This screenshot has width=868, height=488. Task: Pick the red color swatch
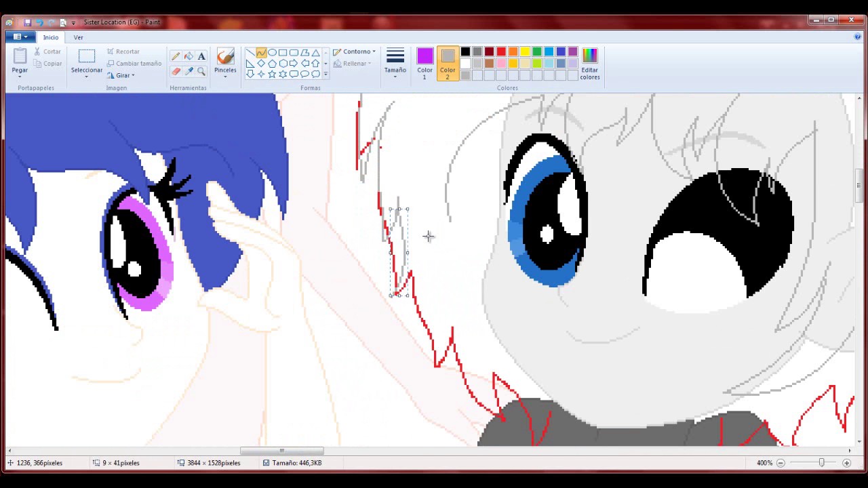(501, 52)
